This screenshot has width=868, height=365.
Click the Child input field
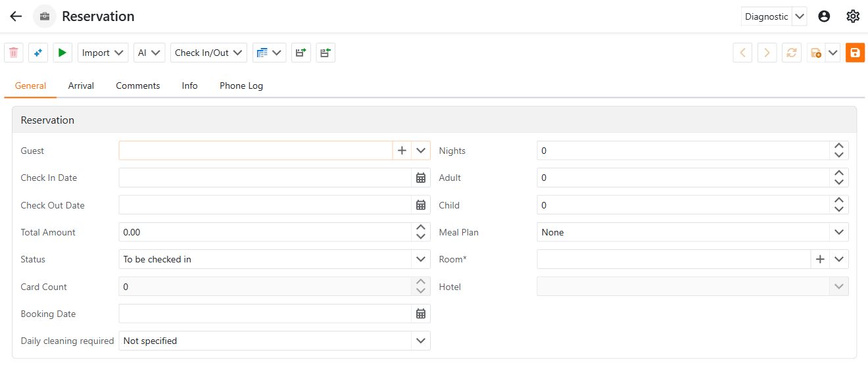(x=683, y=205)
